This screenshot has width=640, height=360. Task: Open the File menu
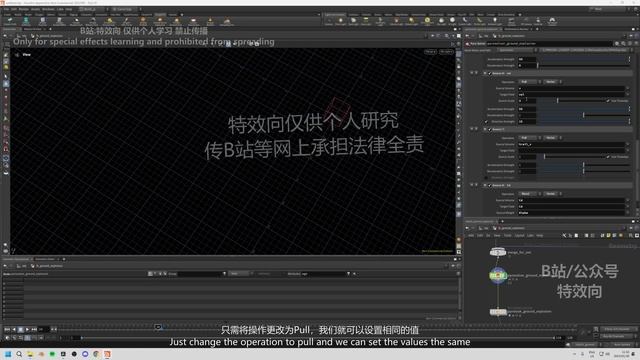point(6,9)
